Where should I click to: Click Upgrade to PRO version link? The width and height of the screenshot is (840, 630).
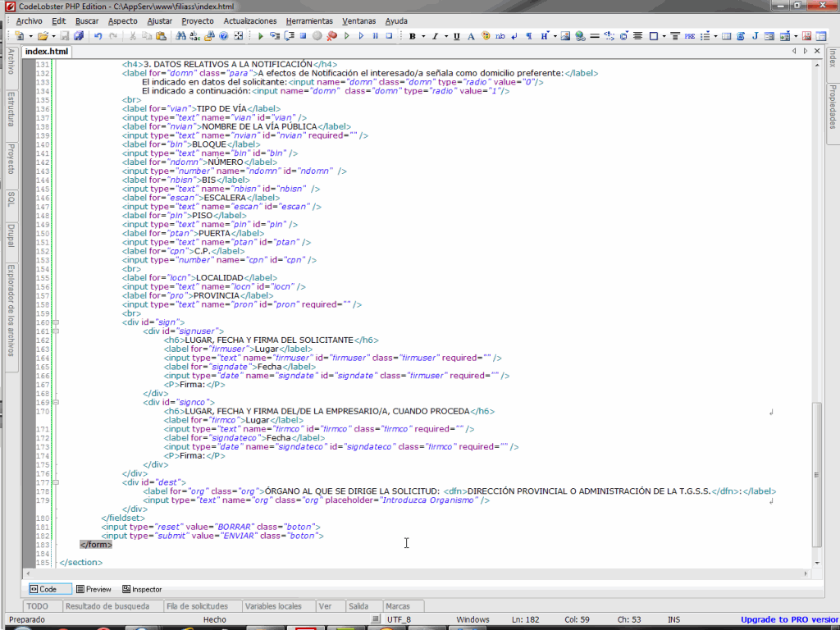789,619
